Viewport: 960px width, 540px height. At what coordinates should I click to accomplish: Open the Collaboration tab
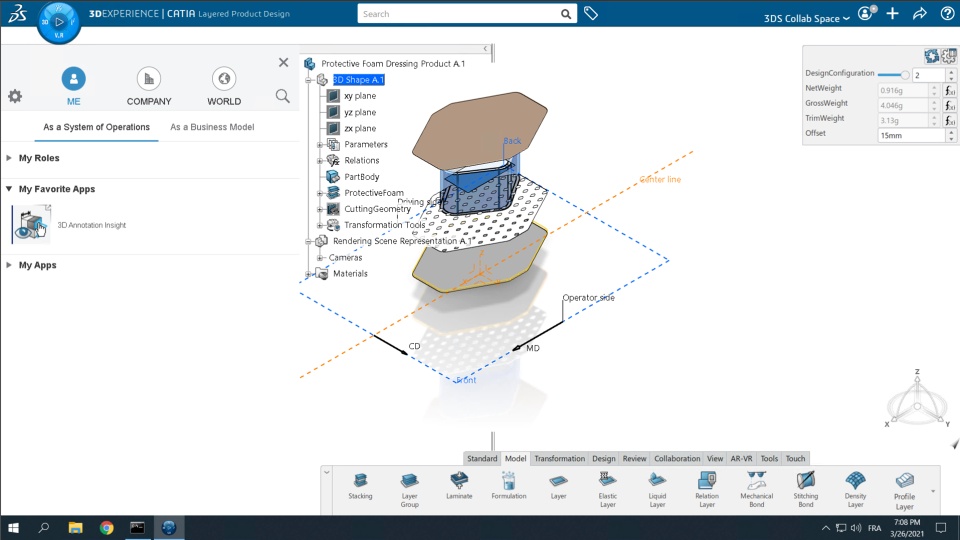[x=677, y=459]
